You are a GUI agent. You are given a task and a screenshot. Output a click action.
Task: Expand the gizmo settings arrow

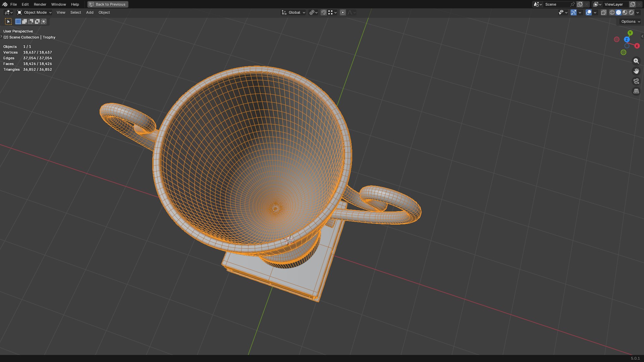click(580, 12)
